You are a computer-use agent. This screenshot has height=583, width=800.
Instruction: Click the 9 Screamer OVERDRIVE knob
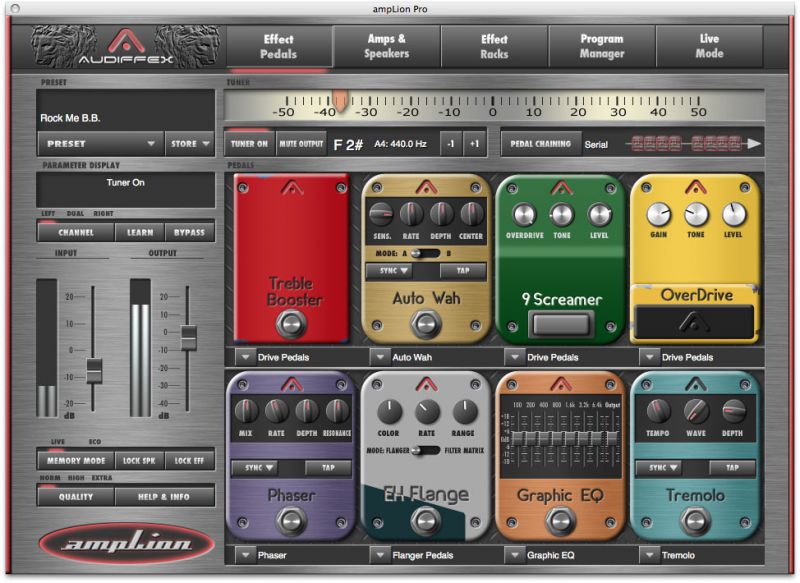point(524,215)
